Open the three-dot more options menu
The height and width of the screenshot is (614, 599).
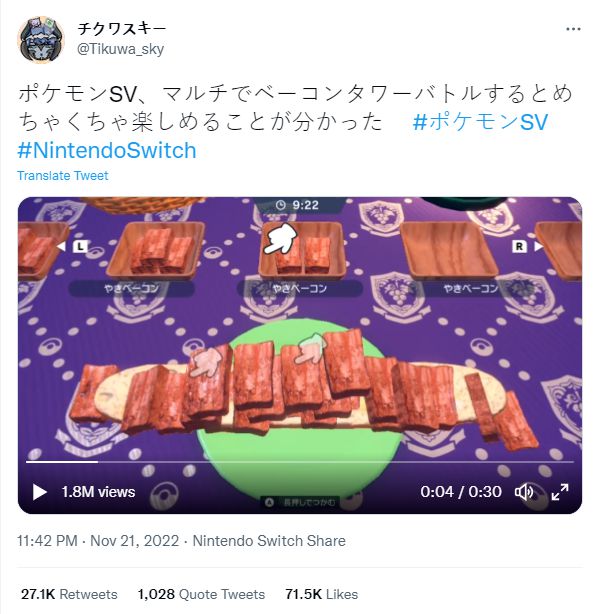[x=573, y=29]
